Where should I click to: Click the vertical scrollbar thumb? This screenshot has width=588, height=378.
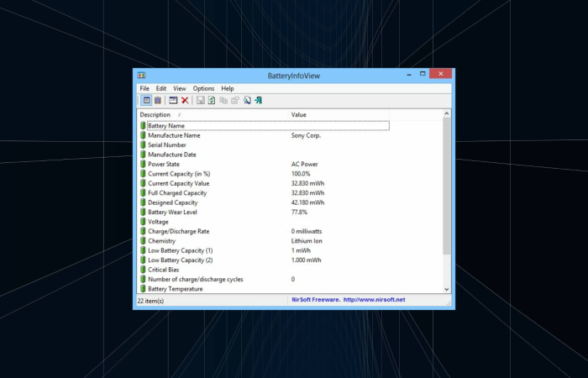[x=447, y=186]
